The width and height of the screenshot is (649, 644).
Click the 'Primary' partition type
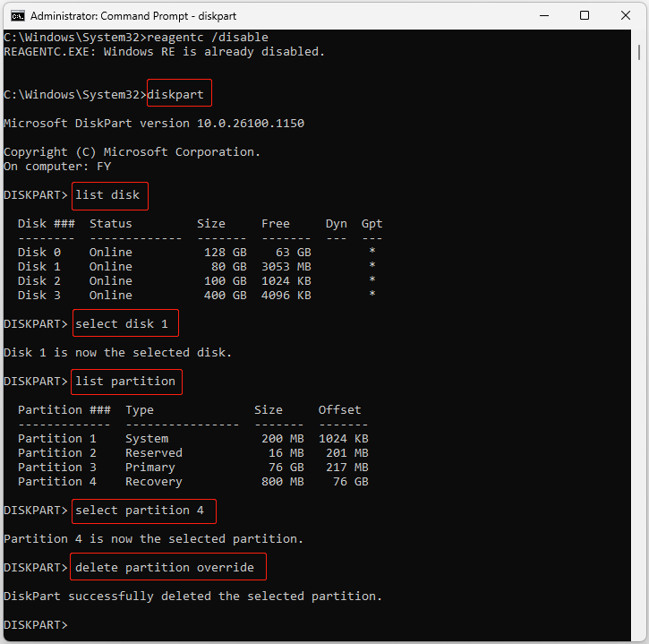pyautogui.click(x=150, y=468)
